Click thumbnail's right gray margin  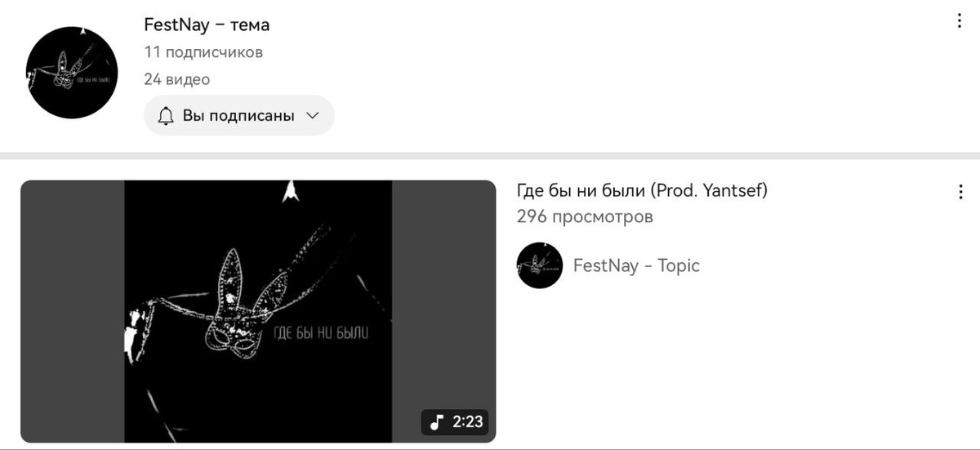pos(443,311)
